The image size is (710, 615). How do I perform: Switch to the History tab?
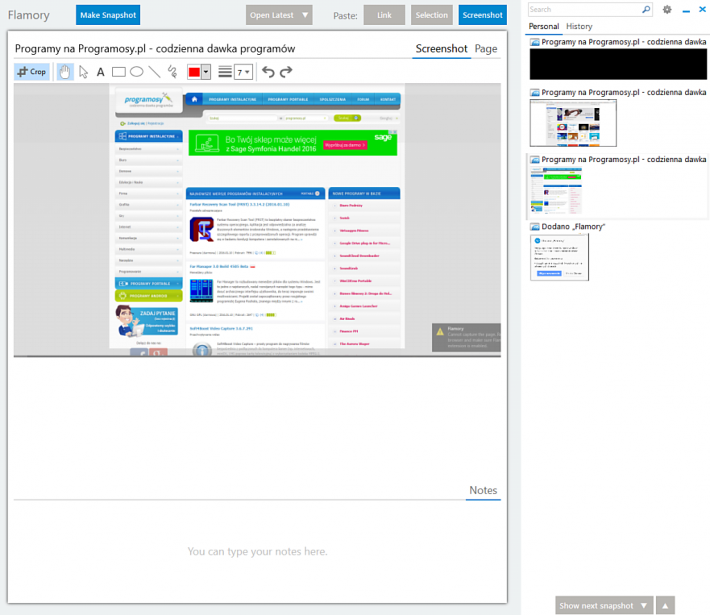point(579,26)
